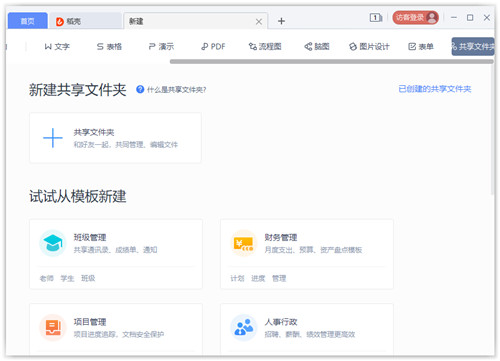Choose 流程图 flowchart type
500x361 pixels.
(x=265, y=47)
